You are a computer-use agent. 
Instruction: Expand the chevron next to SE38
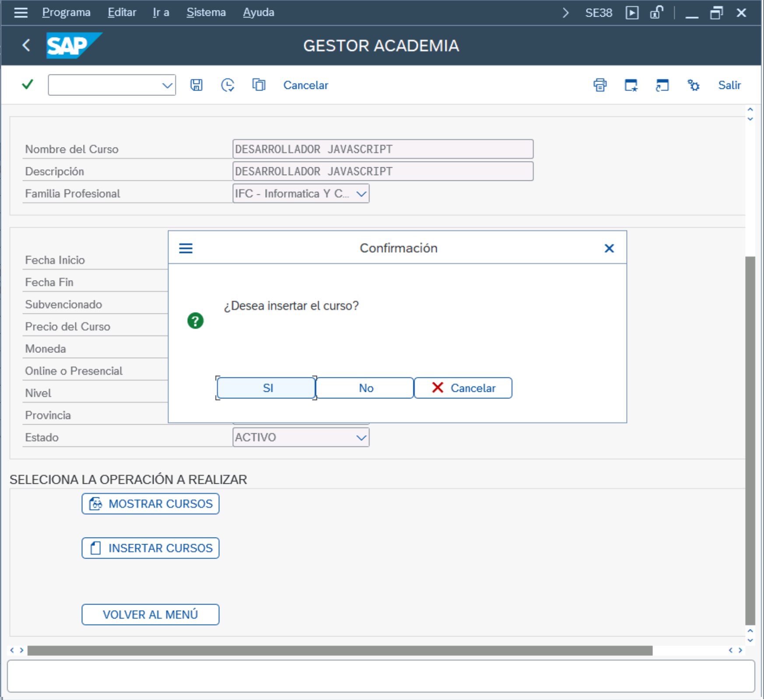[x=566, y=13]
